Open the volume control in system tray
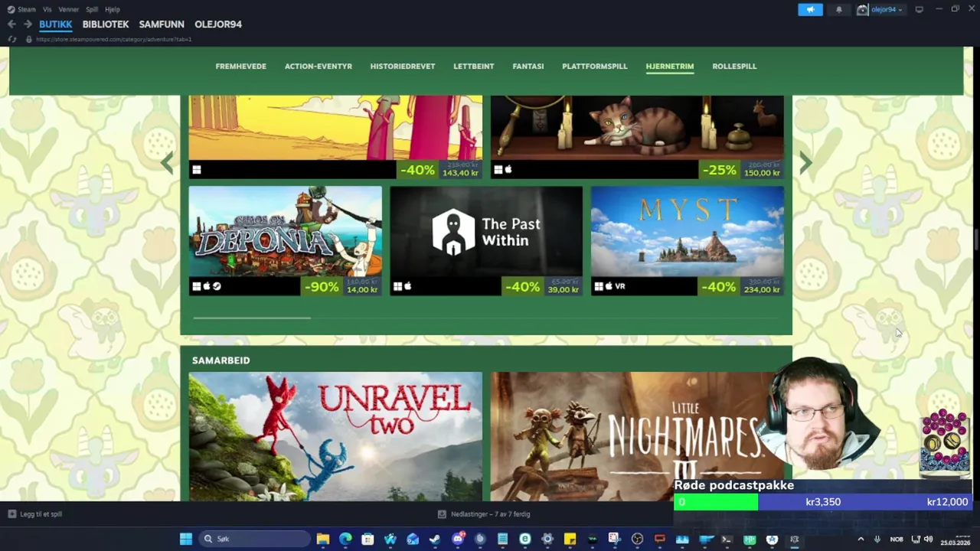The height and width of the screenshot is (551, 980). [929, 539]
